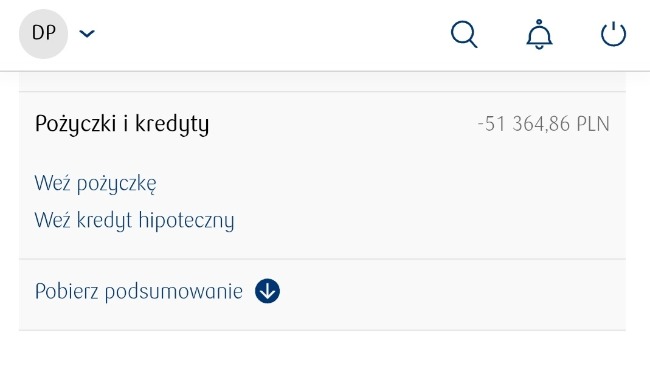The image size is (650, 366).
Task: Click the DP profile avatar
Action: [x=44, y=34]
